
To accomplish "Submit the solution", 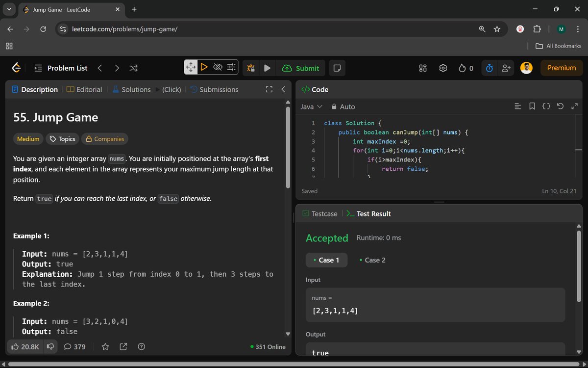I will (301, 68).
